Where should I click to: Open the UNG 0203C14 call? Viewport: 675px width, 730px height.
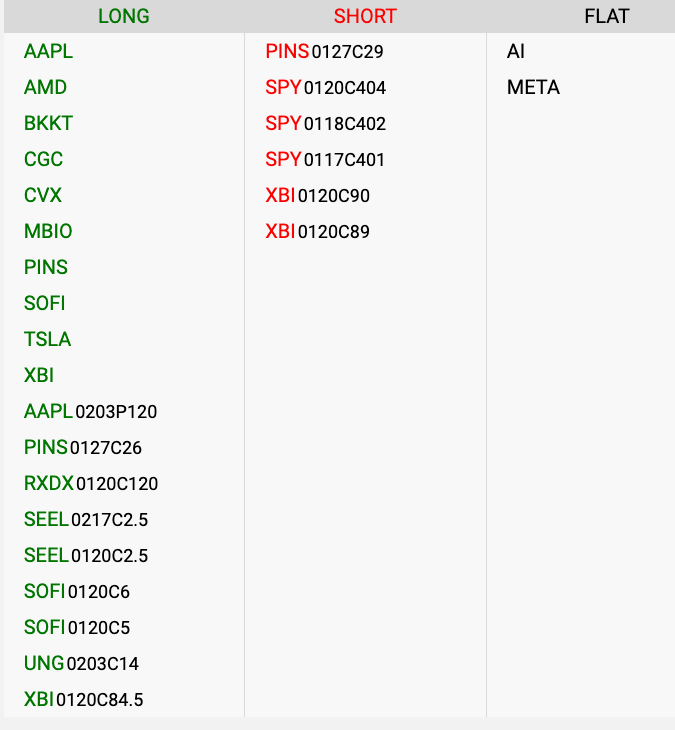(x=81, y=664)
